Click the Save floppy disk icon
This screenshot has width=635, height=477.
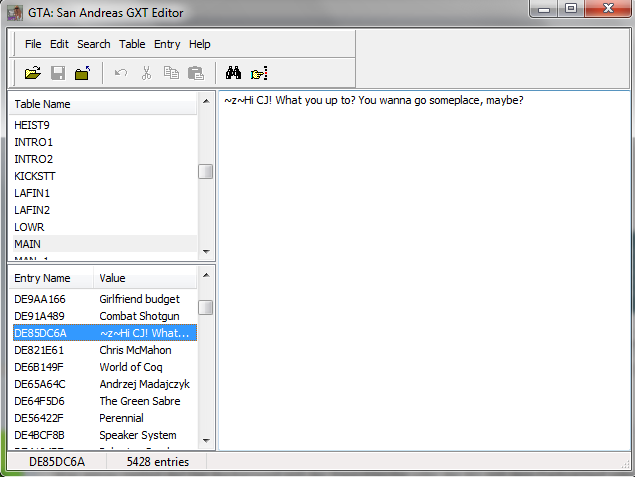point(58,73)
